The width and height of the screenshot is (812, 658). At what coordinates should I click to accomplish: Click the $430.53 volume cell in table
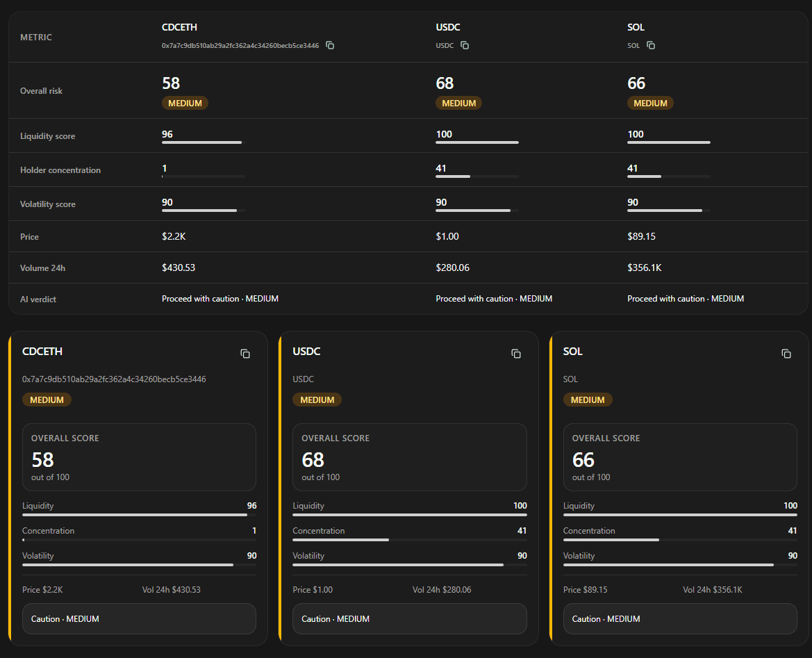point(179,268)
